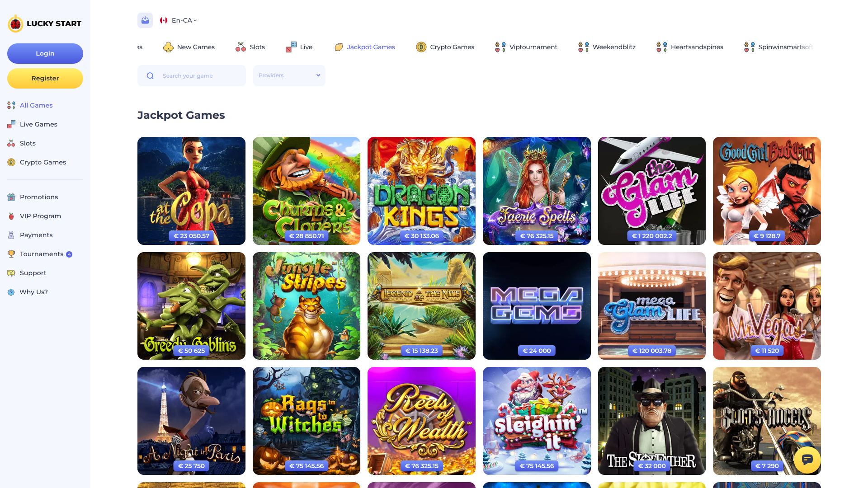Expand the Providers dropdown

coord(289,75)
